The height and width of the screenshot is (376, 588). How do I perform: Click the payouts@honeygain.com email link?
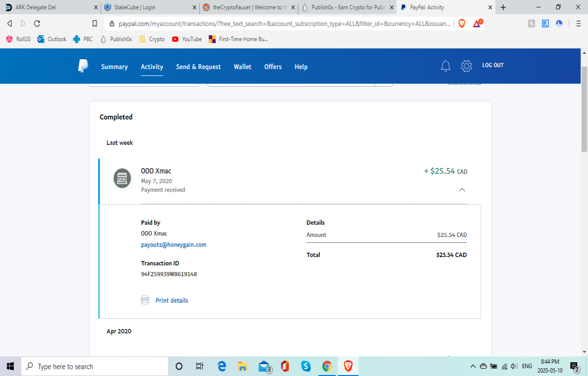pos(173,244)
